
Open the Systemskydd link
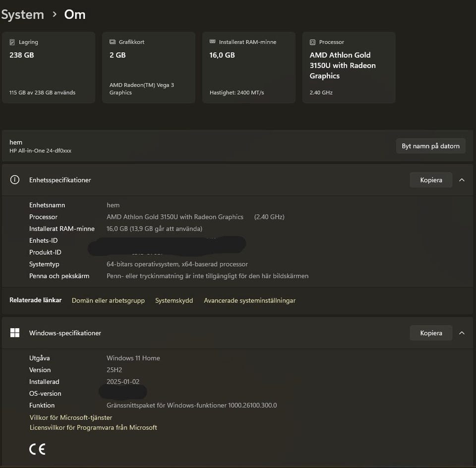(174, 300)
